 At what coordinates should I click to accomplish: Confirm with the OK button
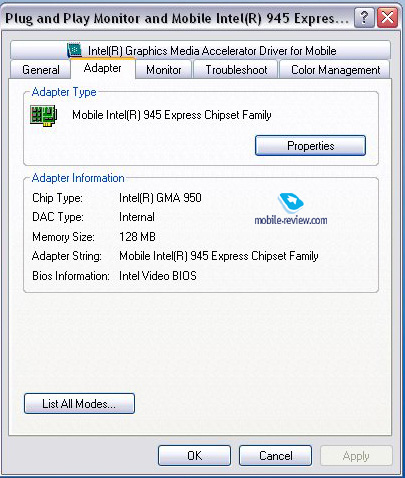(x=194, y=455)
